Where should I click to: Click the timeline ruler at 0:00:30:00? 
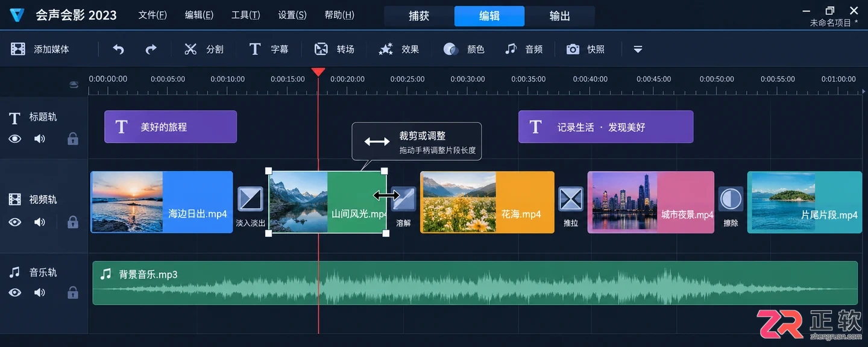tap(467, 79)
